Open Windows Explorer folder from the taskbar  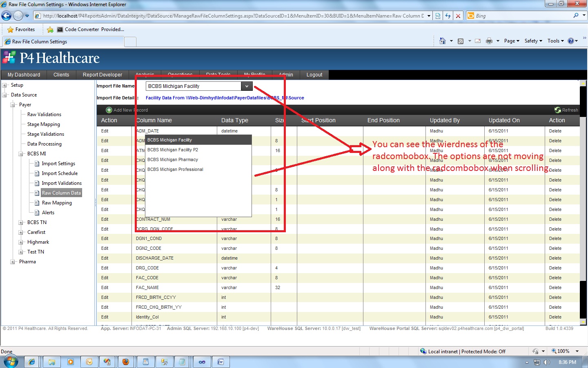coord(52,362)
